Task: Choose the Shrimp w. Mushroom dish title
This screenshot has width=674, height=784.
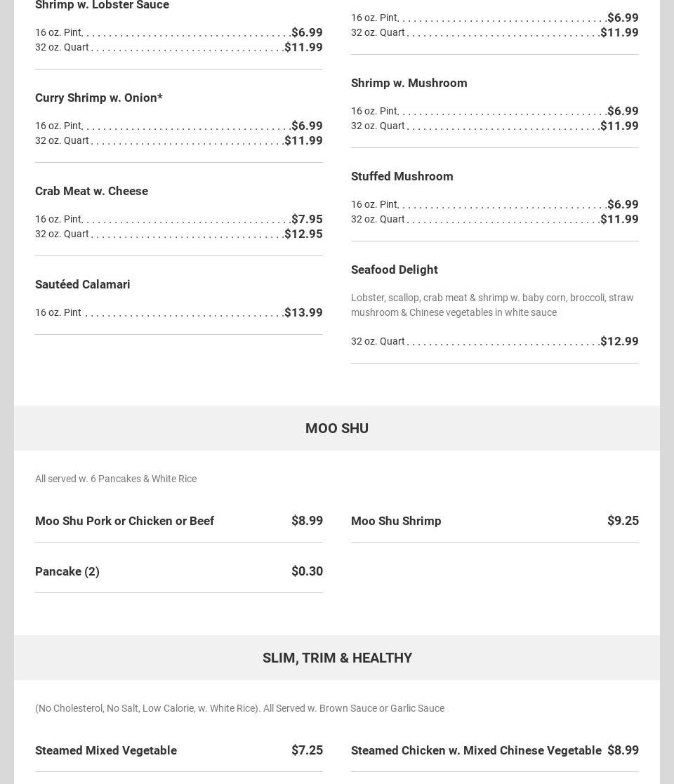Action: [409, 83]
